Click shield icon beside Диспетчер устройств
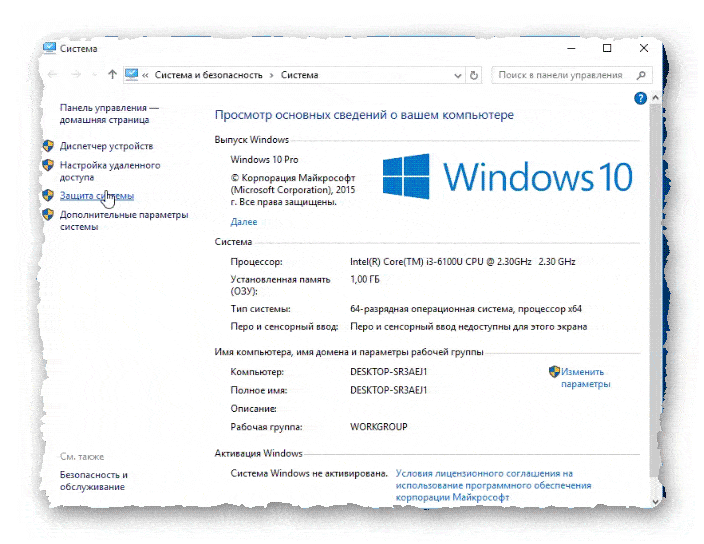 point(48,145)
